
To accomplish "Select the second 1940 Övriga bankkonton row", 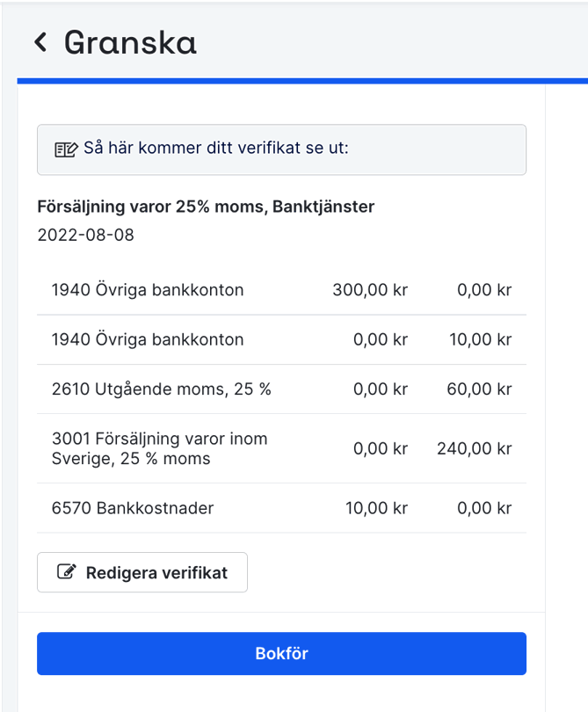I will (x=149, y=339).
